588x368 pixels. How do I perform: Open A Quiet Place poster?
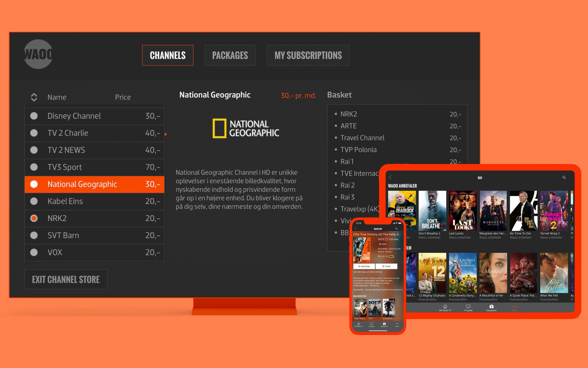[523, 273]
